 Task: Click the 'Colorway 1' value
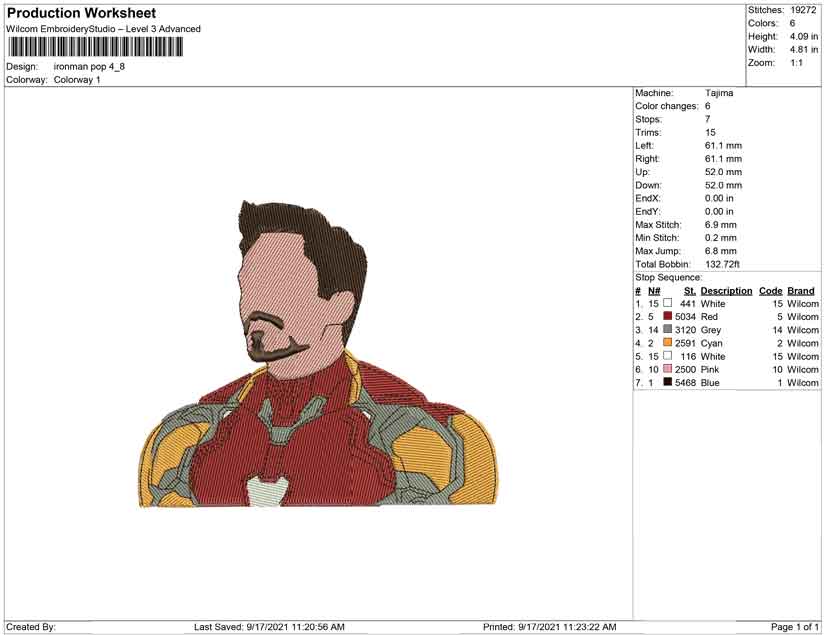coord(77,79)
